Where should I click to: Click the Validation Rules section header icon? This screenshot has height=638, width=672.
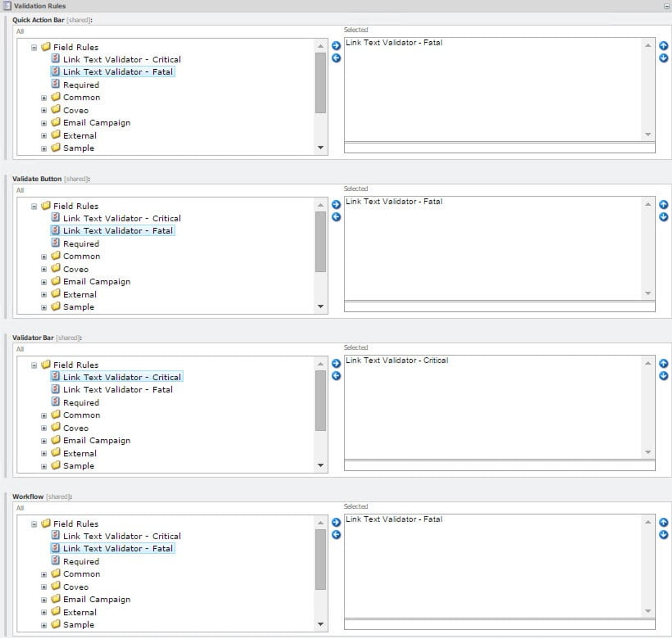[x=7, y=6]
